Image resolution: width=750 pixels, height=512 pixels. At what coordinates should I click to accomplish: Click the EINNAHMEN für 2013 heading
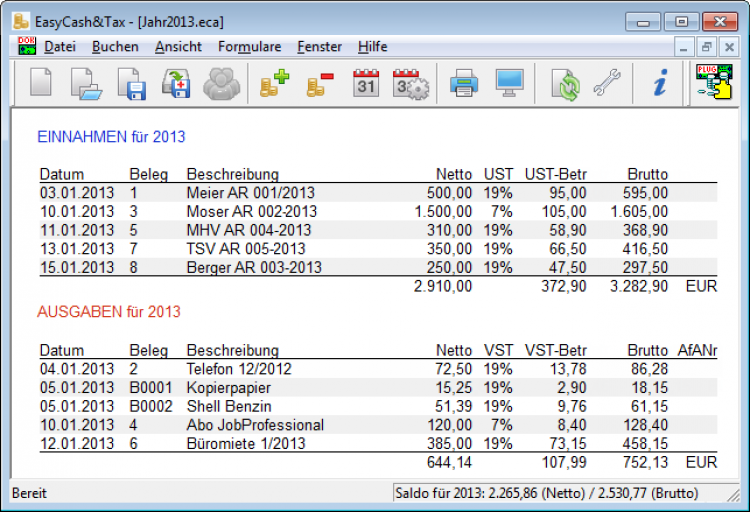[111, 137]
